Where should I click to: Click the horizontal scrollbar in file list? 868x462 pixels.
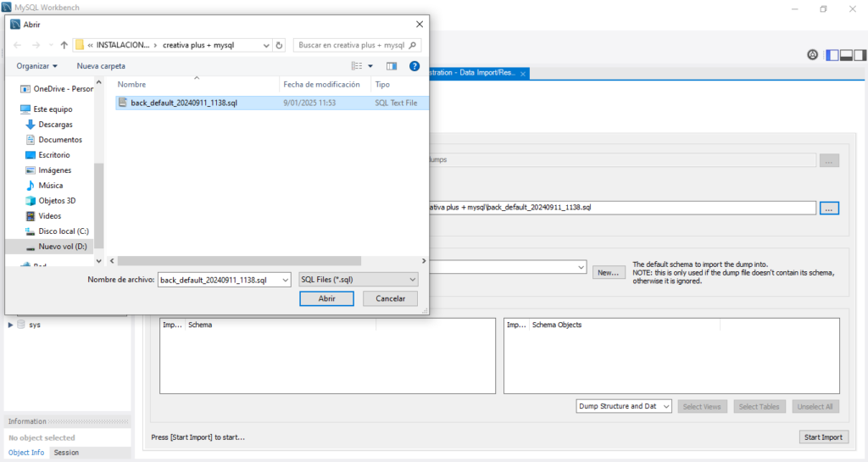pyautogui.click(x=239, y=260)
